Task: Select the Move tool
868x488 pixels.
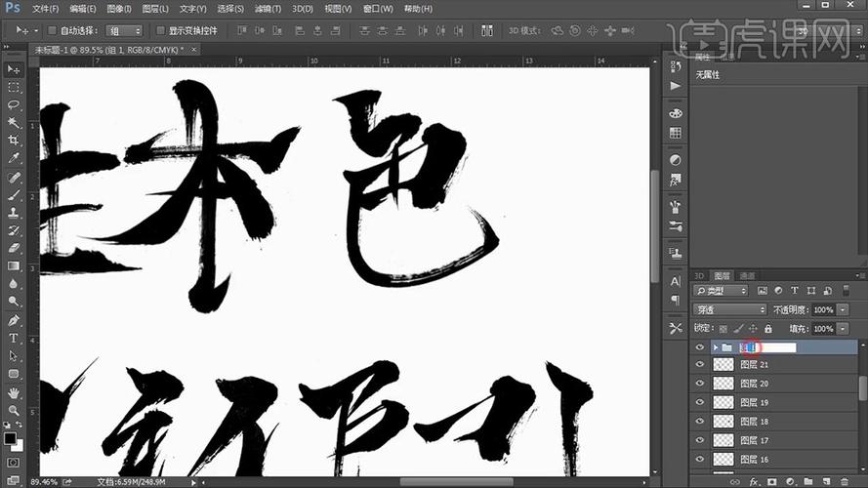Action: pyautogui.click(x=14, y=69)
